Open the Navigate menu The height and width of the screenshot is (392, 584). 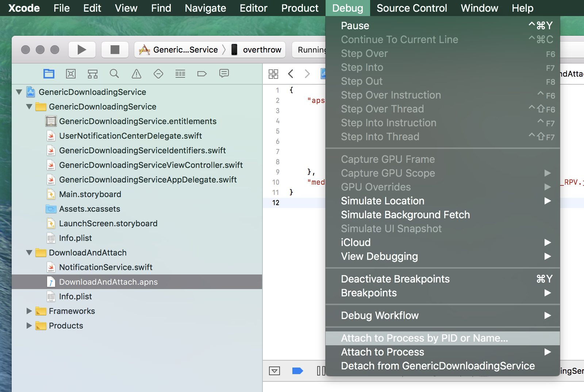(205, 8)
